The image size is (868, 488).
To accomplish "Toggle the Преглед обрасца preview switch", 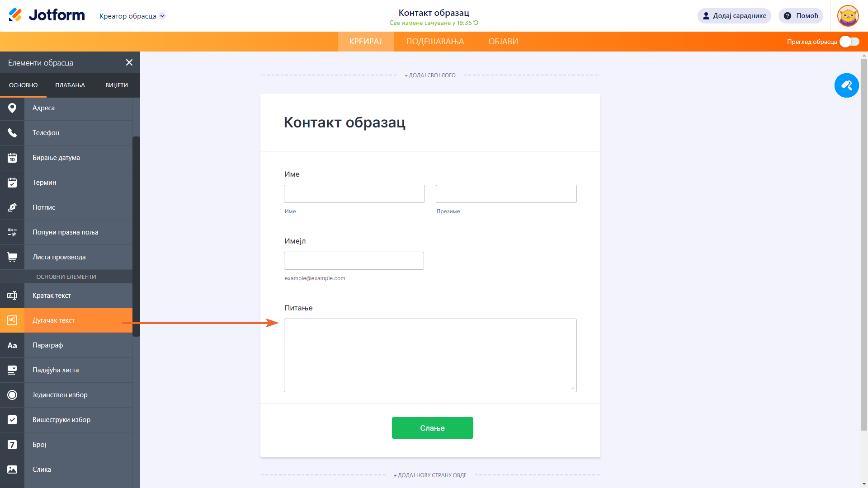I will [x=849, y=42].
